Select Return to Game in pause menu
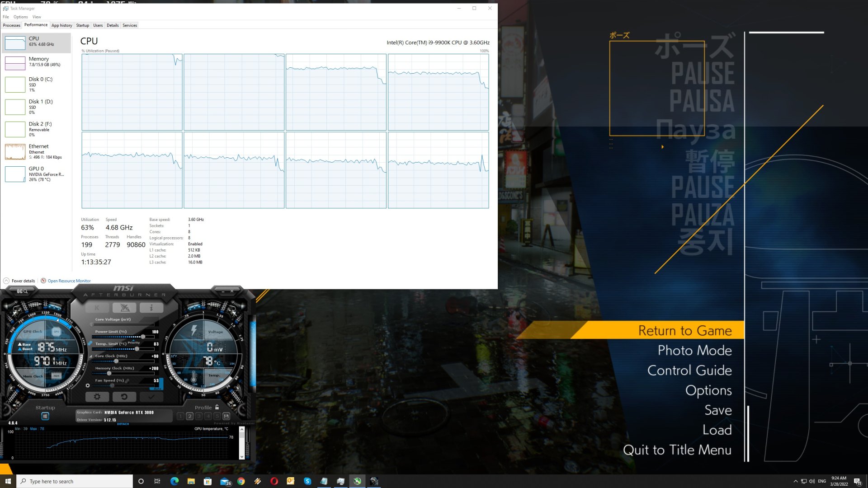Image resolution: width=868 pixels, height=488 pixels. (684, 330)
